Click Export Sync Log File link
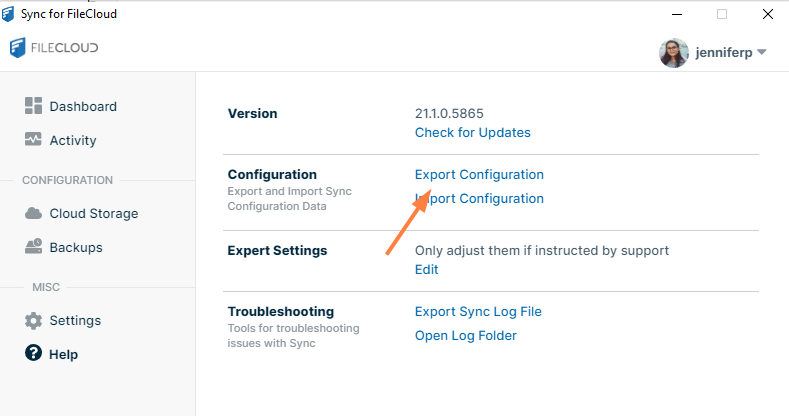Viewport: 789px width, 416px height. (x=478, y=311)
